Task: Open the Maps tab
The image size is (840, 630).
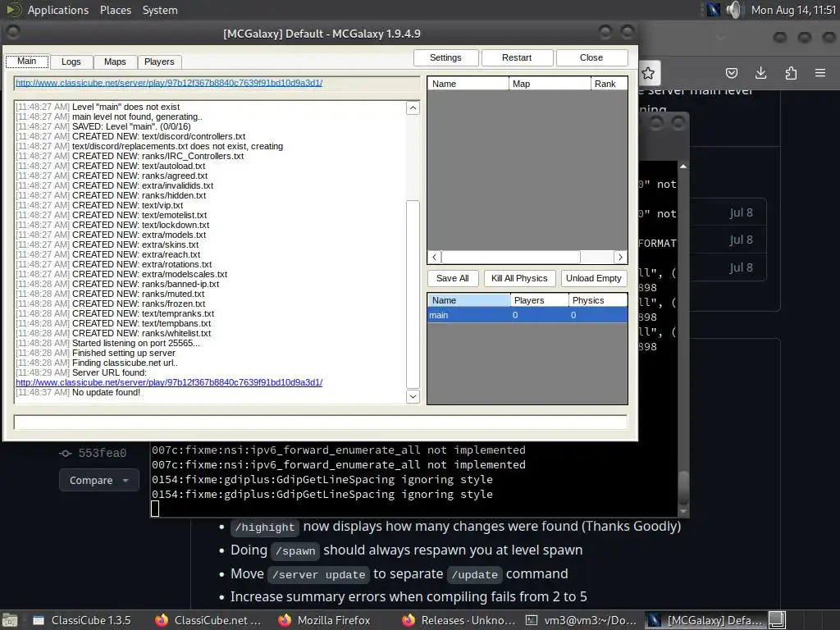Action: [115, 62]
